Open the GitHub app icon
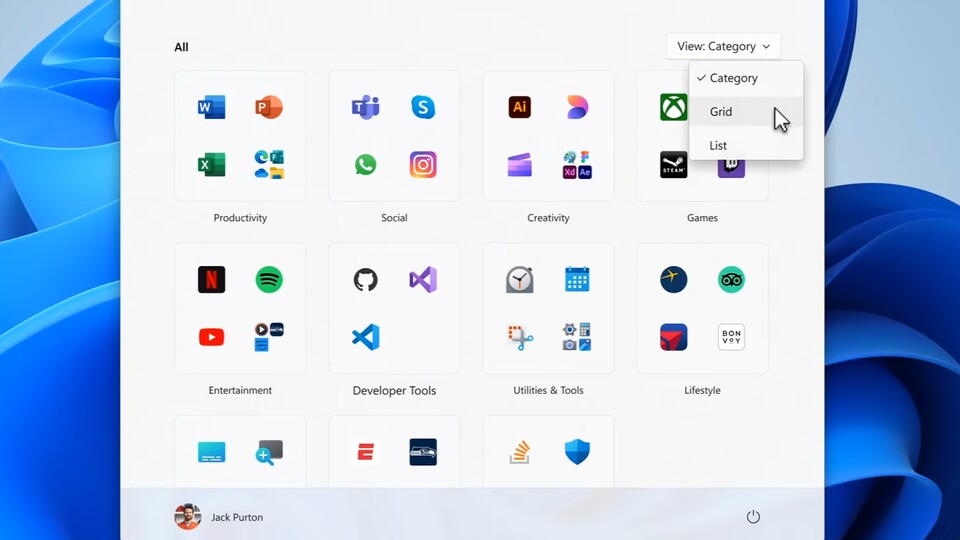 [365, 280]
